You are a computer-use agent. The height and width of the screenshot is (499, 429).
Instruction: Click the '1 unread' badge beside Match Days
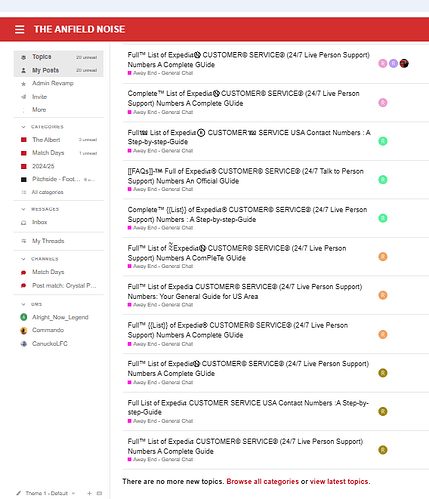click(x=88, y=153)
